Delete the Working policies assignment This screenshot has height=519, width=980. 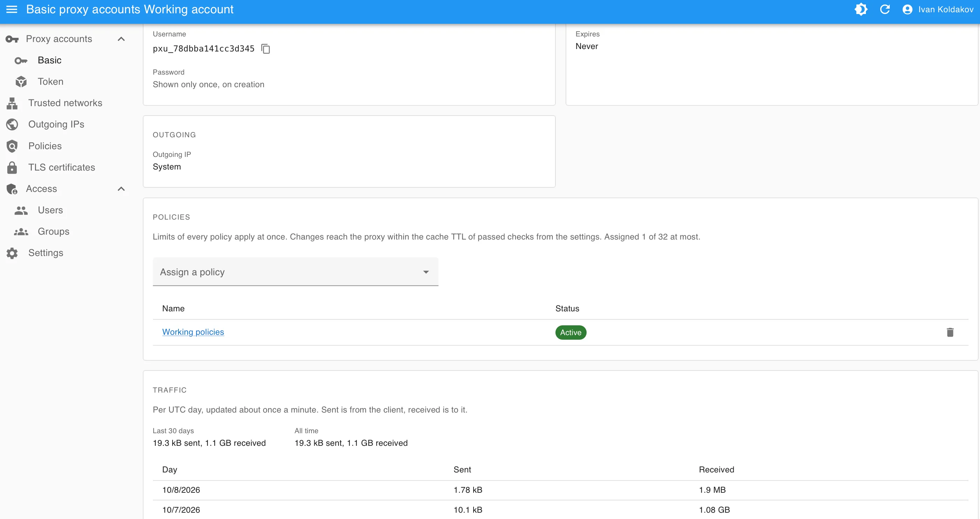coord(950,332)
